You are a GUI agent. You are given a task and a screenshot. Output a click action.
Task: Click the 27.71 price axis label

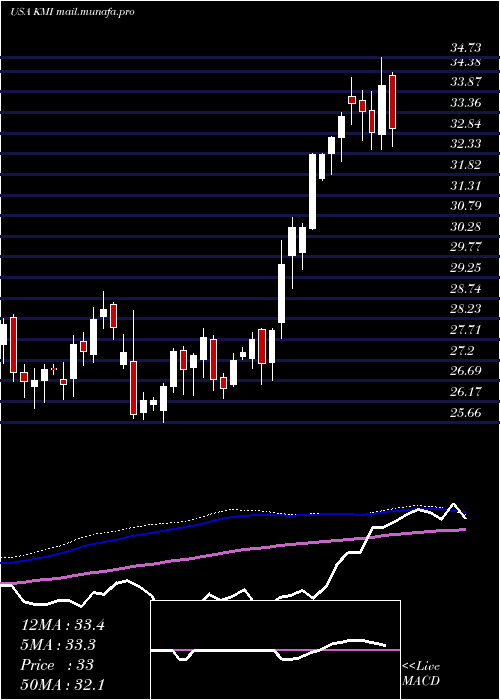click(466, 330)
